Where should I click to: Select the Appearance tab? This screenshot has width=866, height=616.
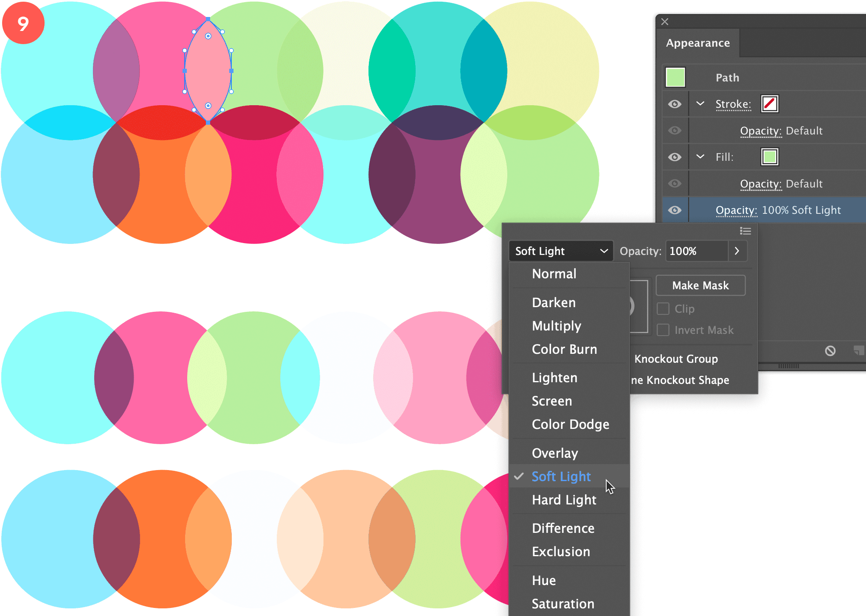(x=697, y=43)
